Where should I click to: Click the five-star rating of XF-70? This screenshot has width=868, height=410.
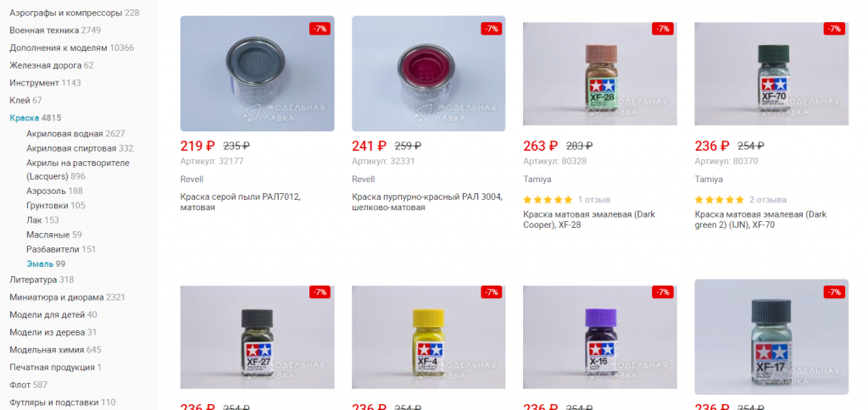tap(720, 200)
